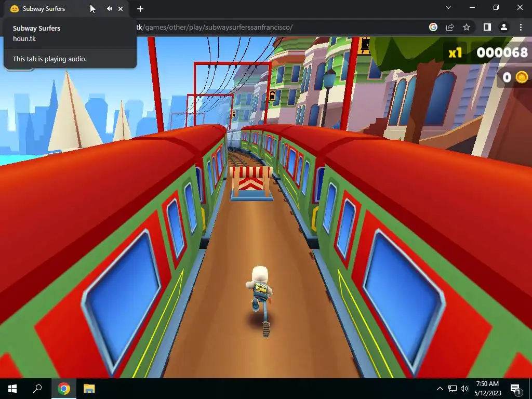532x399 pixels.
Task: Toggle the browser side panel
Action: pos(487,27)
